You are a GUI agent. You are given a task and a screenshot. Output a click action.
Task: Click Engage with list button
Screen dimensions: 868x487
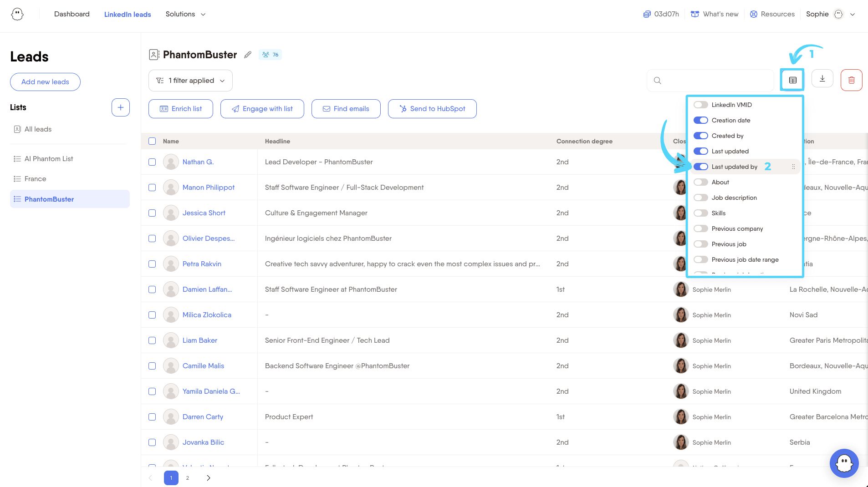pos(262,109)
